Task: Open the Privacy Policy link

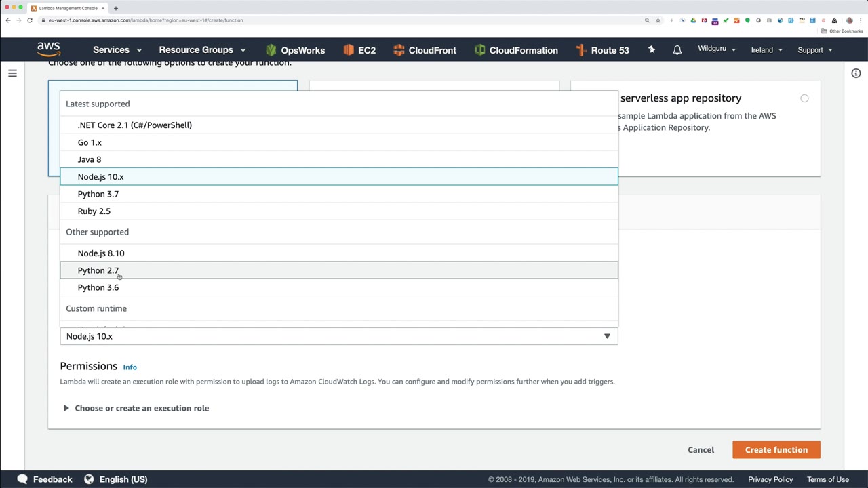Action: [770, 479]
